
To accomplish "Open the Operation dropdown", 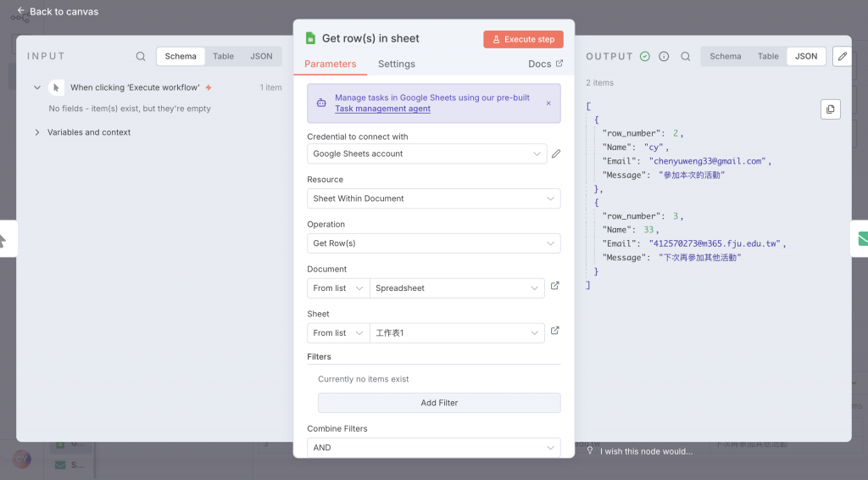I will point(433,243).
